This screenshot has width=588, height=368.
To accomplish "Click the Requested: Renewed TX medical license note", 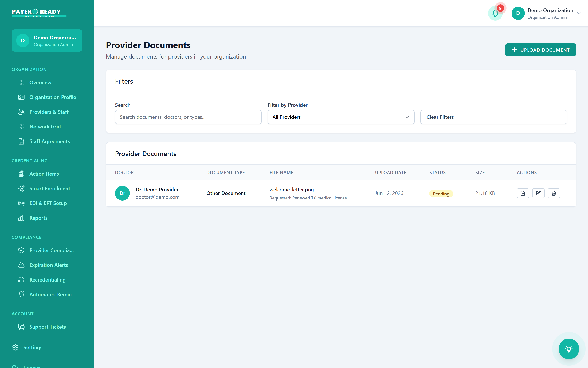I will (x=308, y=198).
